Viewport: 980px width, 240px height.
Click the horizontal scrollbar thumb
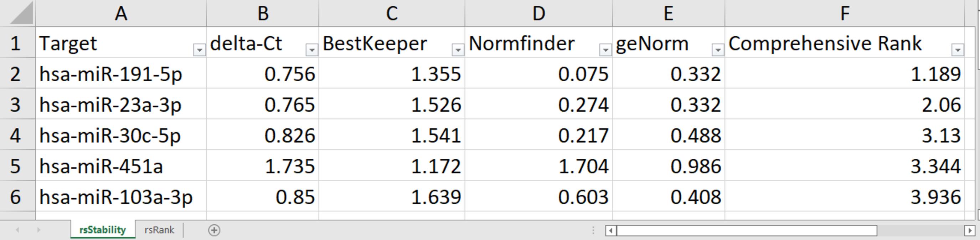click(x=747, y=230)
